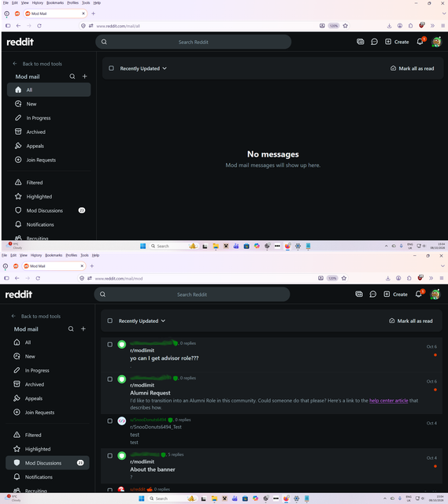Open the Tools menu in the lower browser window

[x=84, y=255]
